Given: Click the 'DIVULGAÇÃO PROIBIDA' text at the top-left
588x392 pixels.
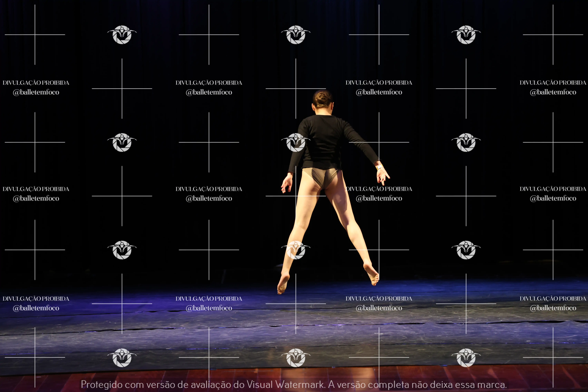Looking at the screenshot, I should pos(36,83).
